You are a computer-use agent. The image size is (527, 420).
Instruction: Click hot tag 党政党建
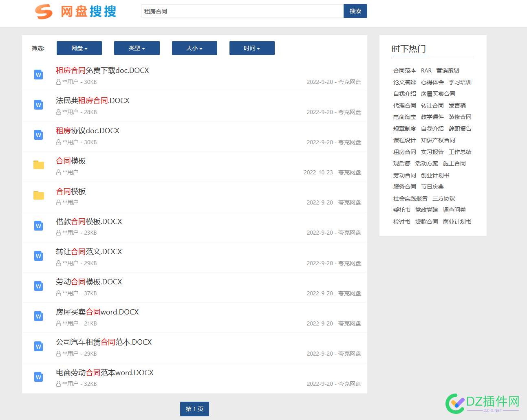(427, 210)
